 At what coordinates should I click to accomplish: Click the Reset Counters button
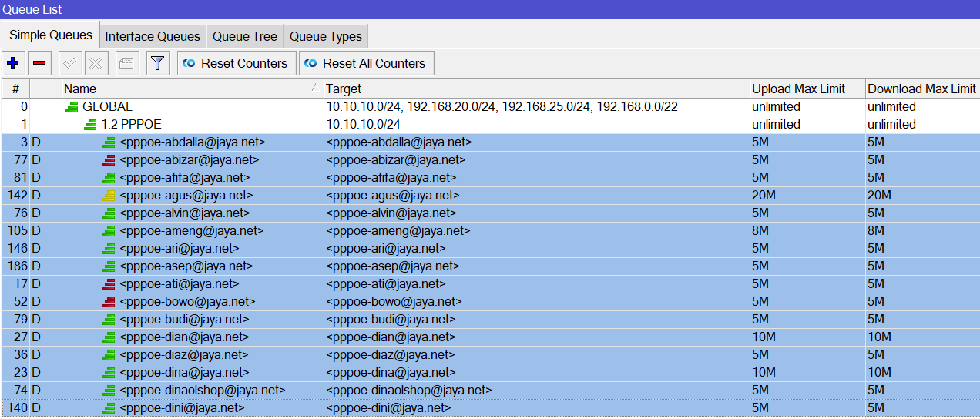click(x=237, y=63)
